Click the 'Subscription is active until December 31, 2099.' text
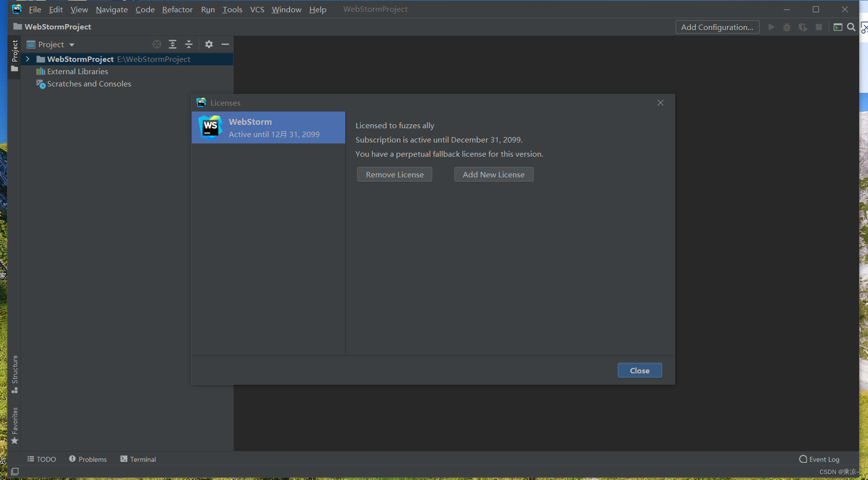 439,140
